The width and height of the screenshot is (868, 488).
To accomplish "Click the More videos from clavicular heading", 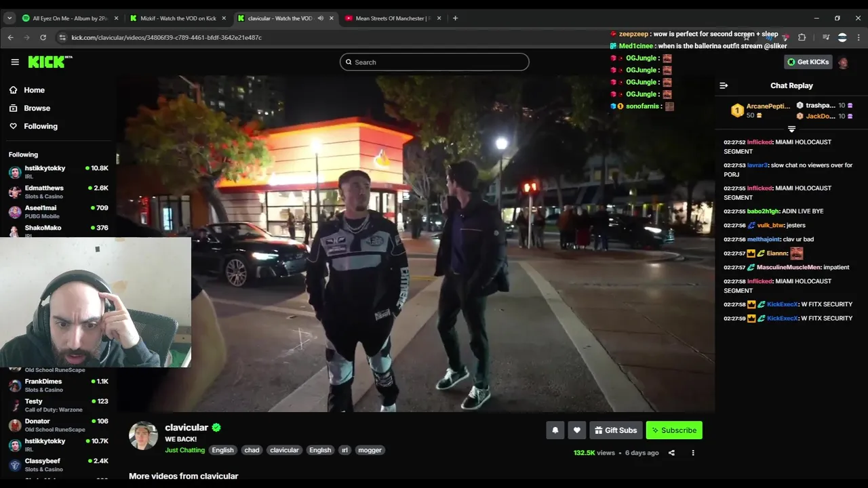I will click(183, 476).
